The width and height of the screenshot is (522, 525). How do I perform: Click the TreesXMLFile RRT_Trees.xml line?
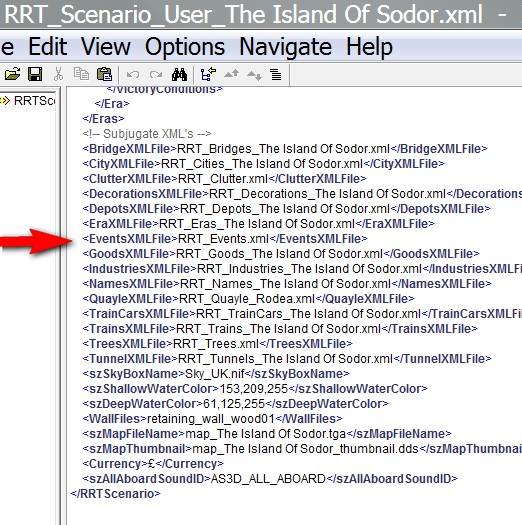click(x=217, y=344)
